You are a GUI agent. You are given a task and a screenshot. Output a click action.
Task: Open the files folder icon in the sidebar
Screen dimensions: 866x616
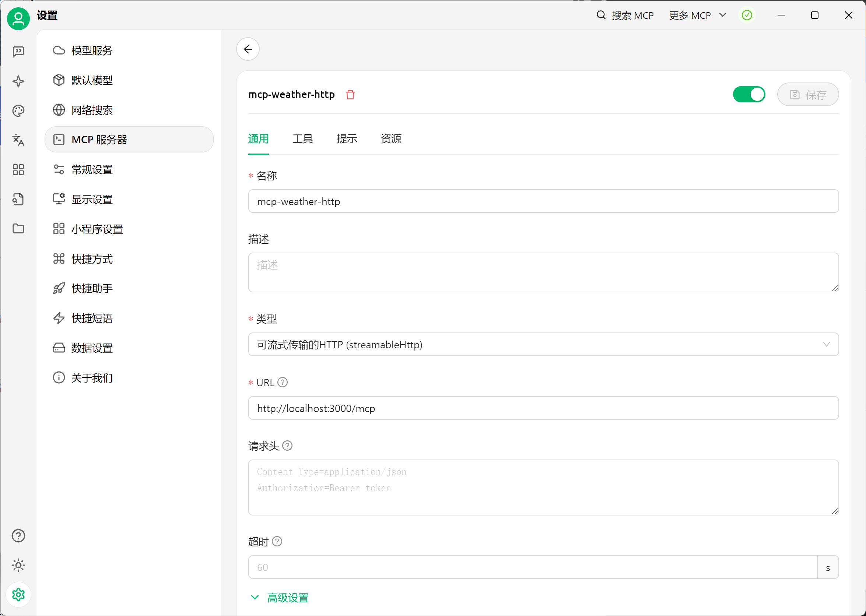coord(18,229)
